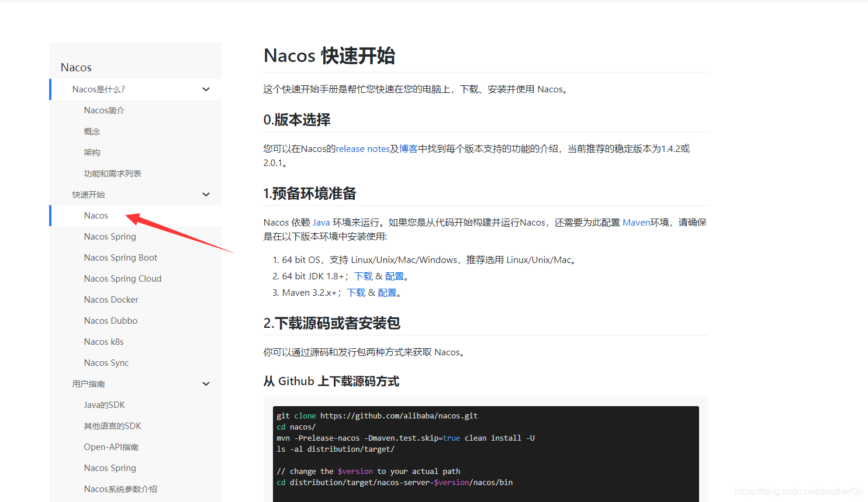The image size is (868, 502).
Task: Open Nacos Sync page
Action: (x=106, y=363)
